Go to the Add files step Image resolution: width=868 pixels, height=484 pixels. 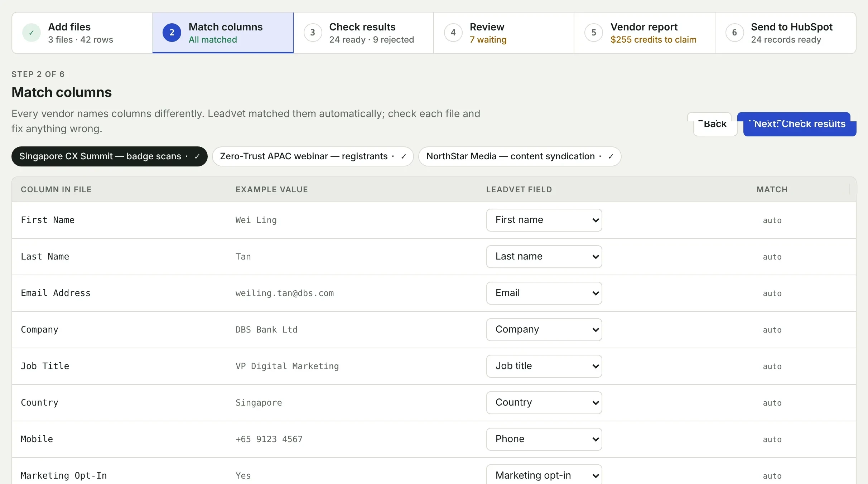(x=82, y=33)
